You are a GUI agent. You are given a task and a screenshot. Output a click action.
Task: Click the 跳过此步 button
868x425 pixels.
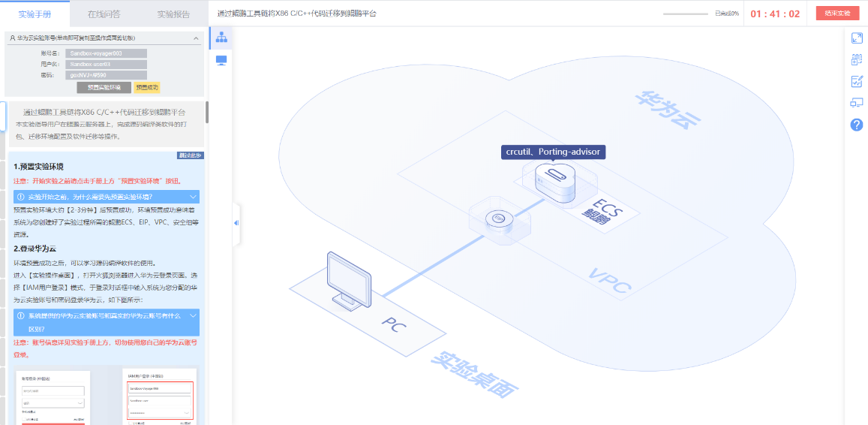(190, 155)
